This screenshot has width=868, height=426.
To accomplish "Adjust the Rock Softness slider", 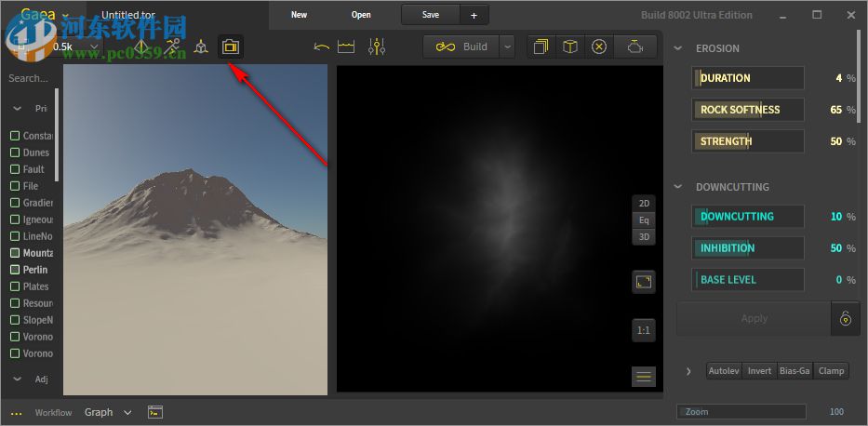I will [x=748, y=110].
